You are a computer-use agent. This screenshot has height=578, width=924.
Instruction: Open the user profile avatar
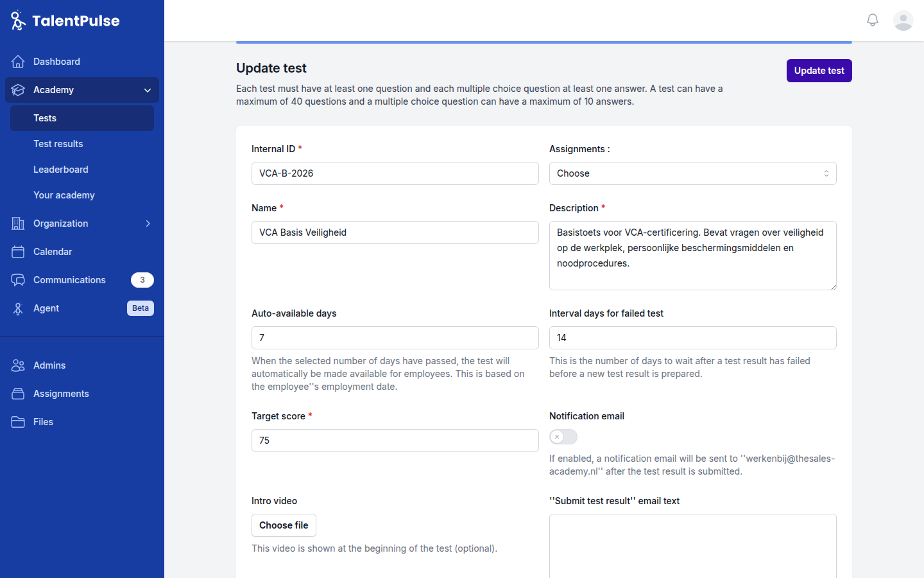903,21
